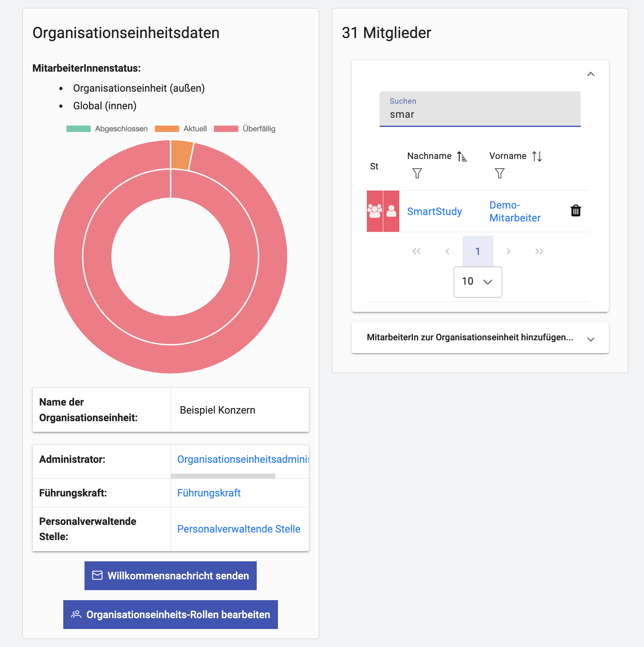This screenshot has height=647, width=644.
Task: Click Willkommensnachricht senden button
Action: click(171, 576)
